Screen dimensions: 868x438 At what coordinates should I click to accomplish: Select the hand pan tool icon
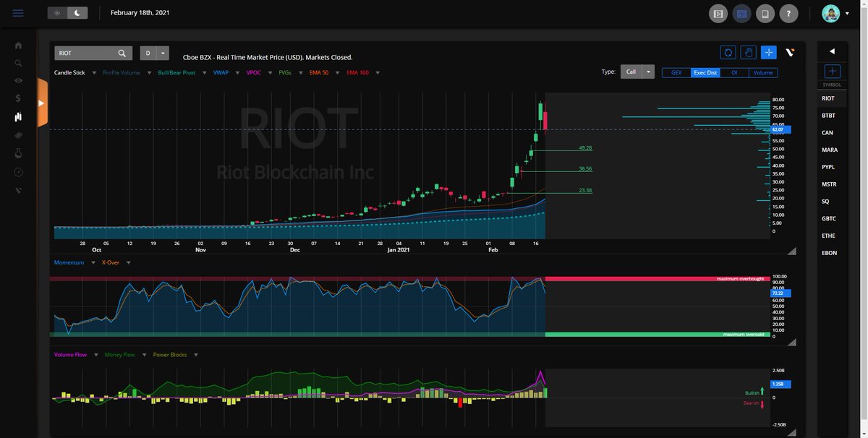[749, 52]
